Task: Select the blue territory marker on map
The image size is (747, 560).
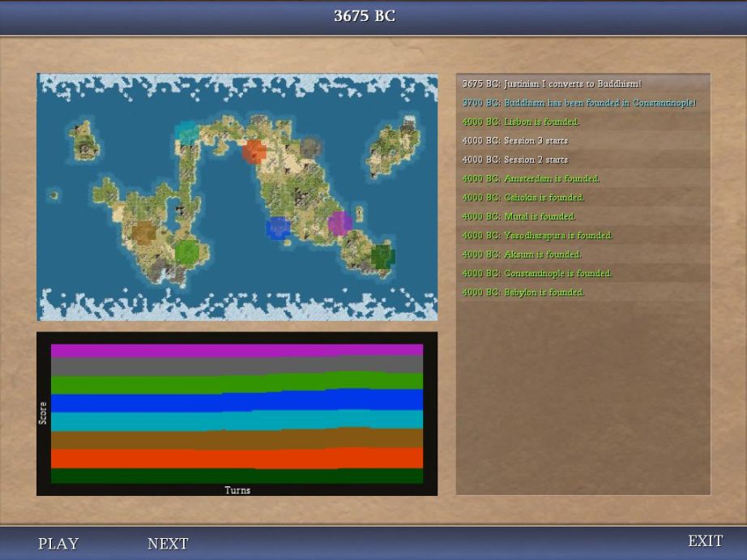Action: (278, 228)
